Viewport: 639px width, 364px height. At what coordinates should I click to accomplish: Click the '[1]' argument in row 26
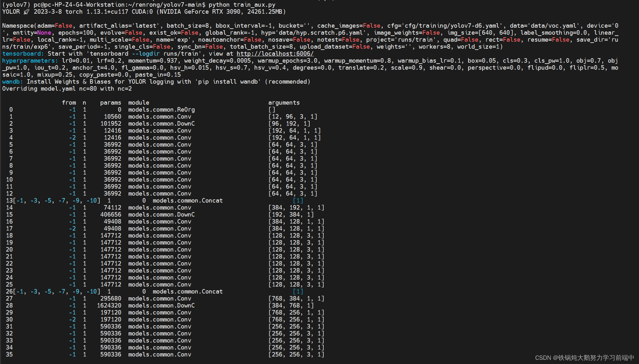(298, 292)
